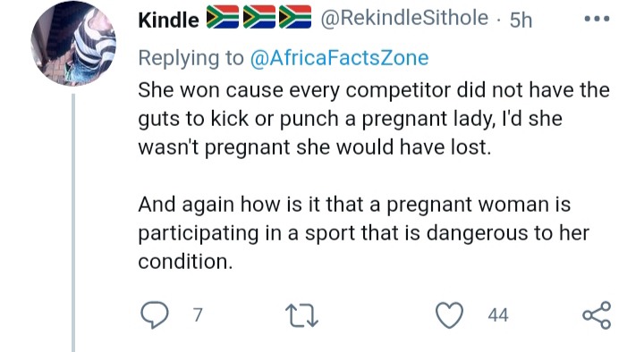
Task: Retweet this reply using the arrows icon
Action: (302, 315)
